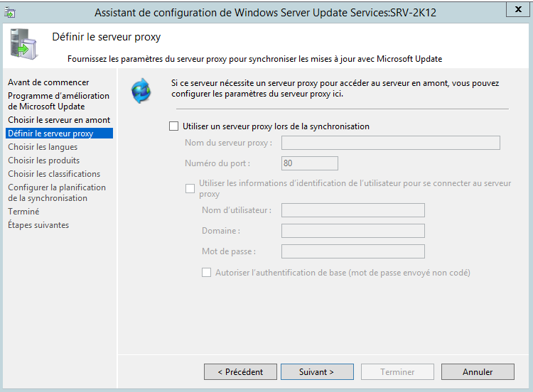Select the 'Terminé' step

click(x=23, y=212)
